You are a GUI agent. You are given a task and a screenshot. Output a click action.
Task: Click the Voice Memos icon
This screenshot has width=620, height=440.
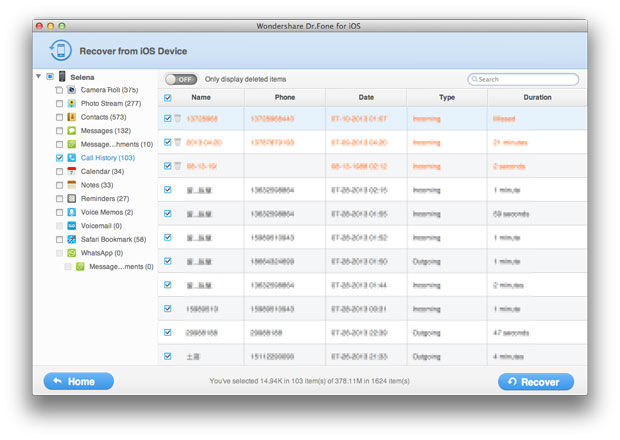click(72, 212)
